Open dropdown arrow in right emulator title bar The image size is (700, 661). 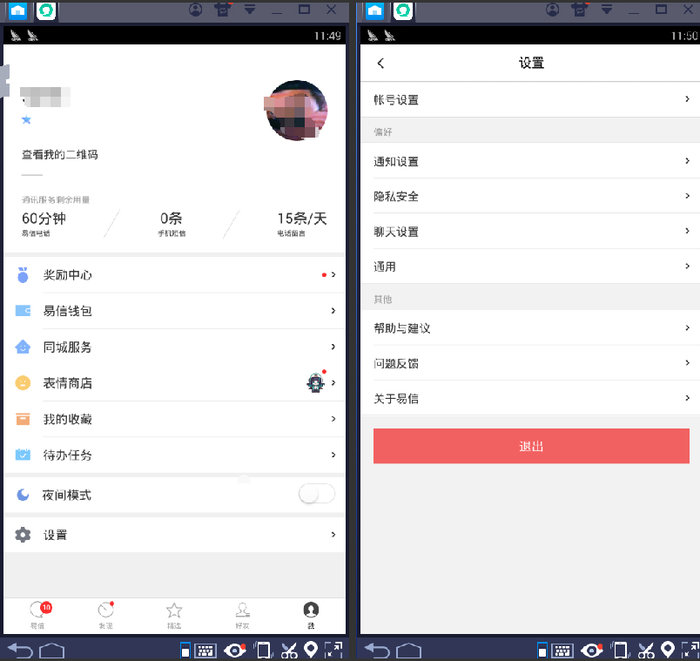(607, 9)
